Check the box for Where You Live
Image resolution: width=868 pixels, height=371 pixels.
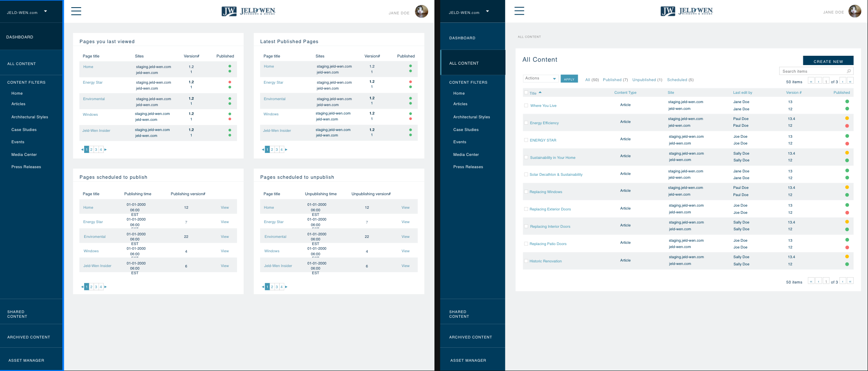point(526,105)
